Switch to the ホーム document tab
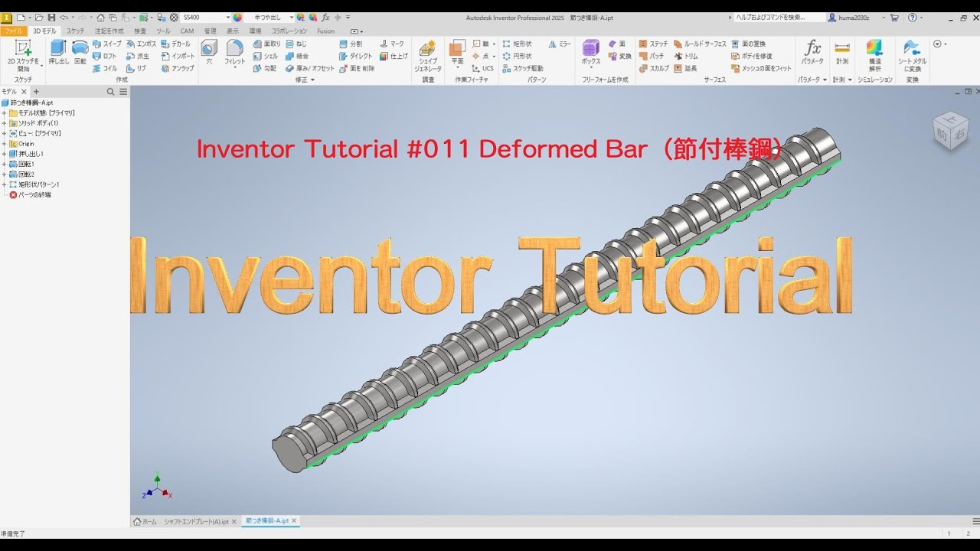 (145, 521)
